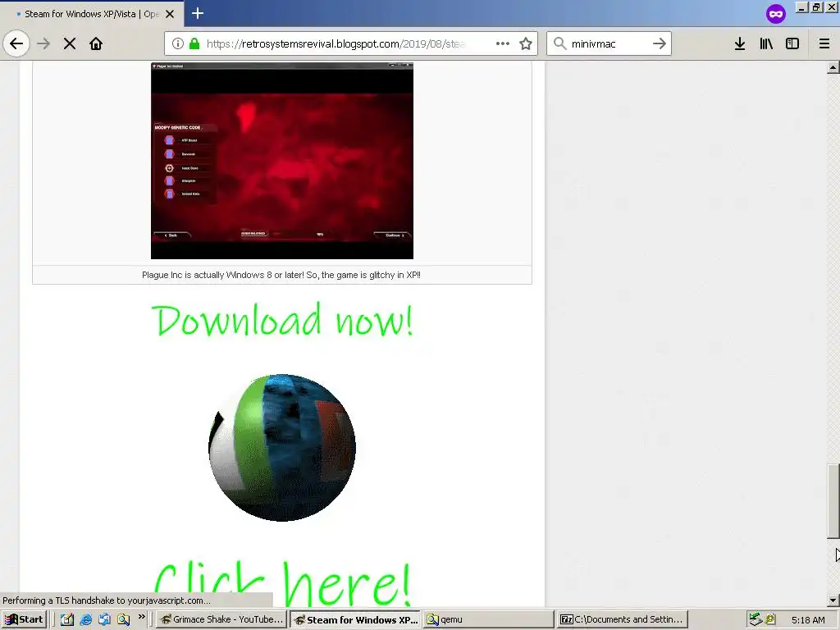
Task: Click the TLS handshake status bar text
Action: tap(107, 600)
